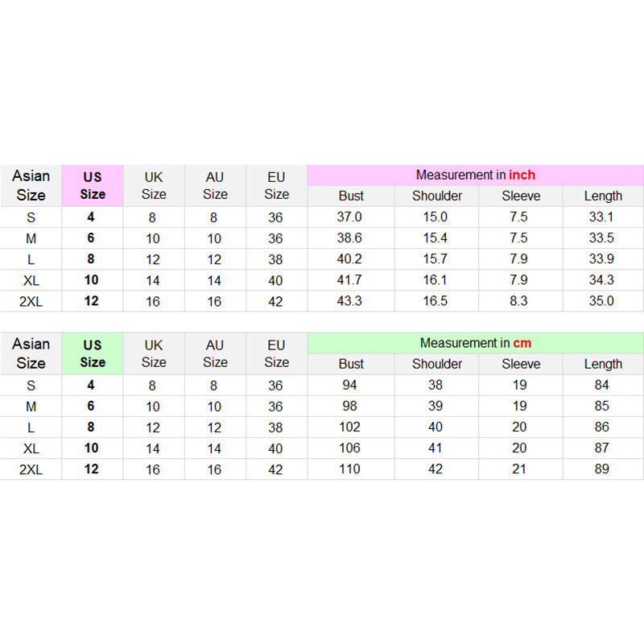Select the 43.3 bust measurement cell
Viewport: 644px width, 644px height.
[x=351, y=301]
